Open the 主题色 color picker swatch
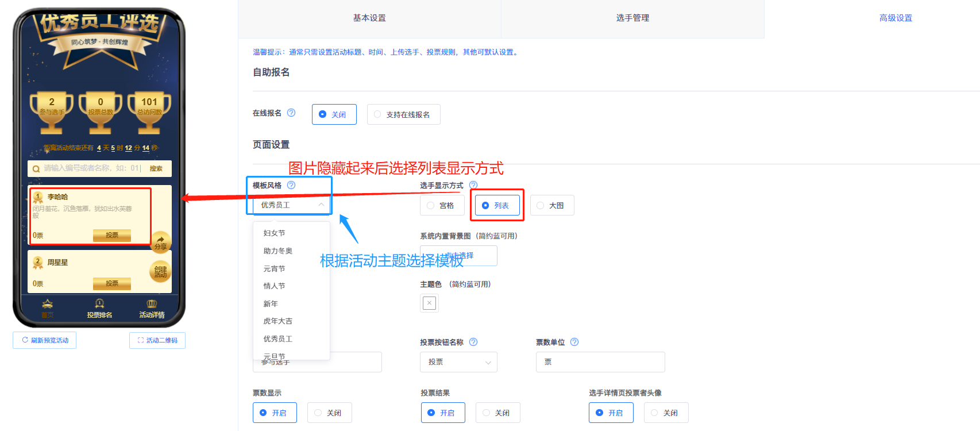Image resolution: width=980 pixels, height=431 pixels. pos(429,303)
